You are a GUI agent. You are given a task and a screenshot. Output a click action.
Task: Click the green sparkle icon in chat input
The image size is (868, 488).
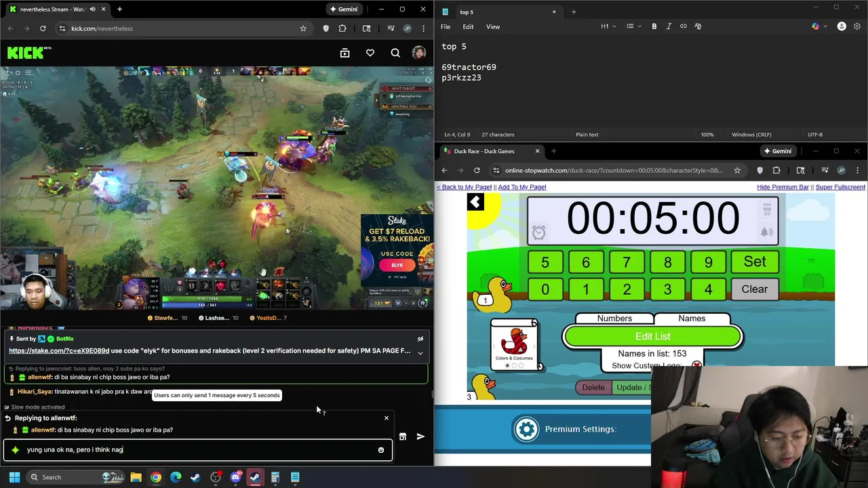click(15, 449)
